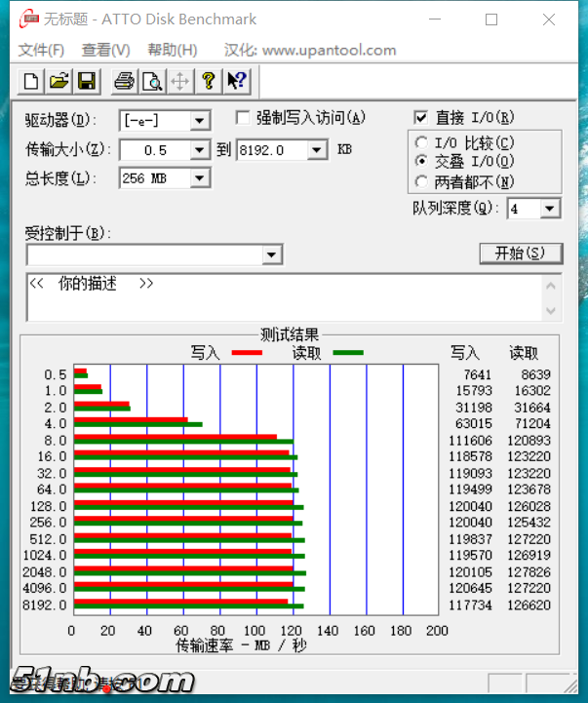Click the Open folder toolbar icon

point(59,81)
